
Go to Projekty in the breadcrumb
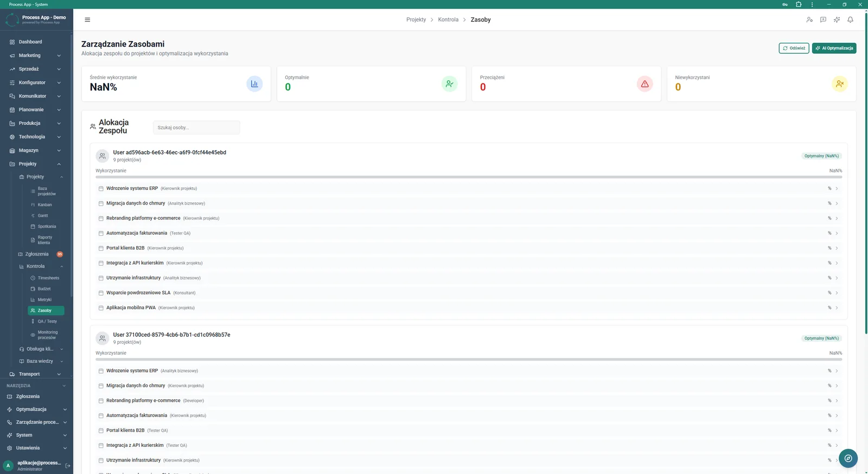(416, 20)
